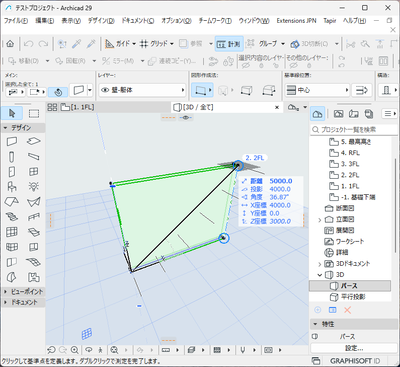
Task: Toggle the eye of the 壁-躯体 layer
Action: tap(106, 90)
